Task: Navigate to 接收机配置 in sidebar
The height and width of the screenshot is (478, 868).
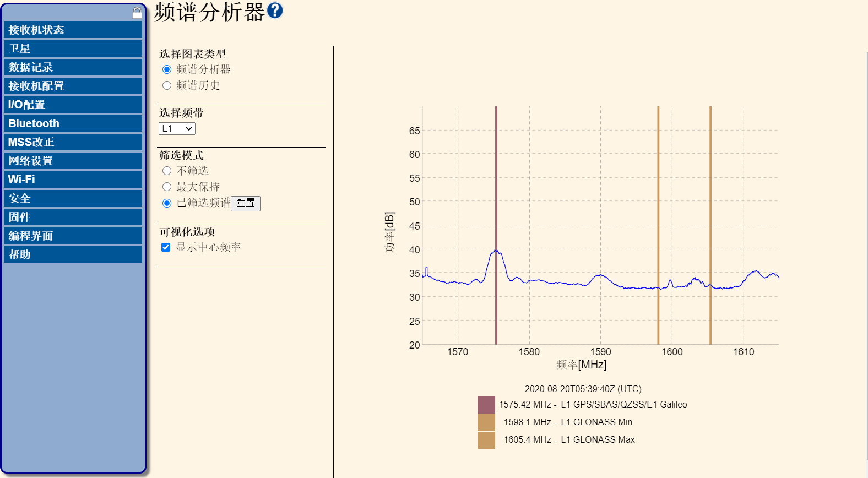Action: pos(73,86)
